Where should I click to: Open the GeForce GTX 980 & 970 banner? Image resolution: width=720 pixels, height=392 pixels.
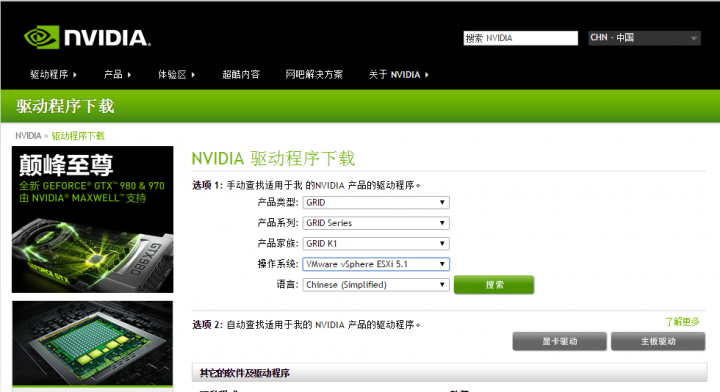pyautogui.click(x=93, y=219)
